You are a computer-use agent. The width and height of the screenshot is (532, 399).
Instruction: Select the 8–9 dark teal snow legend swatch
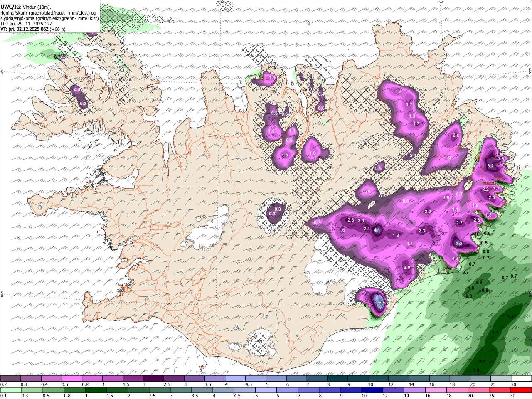click(x=337, y=379)
